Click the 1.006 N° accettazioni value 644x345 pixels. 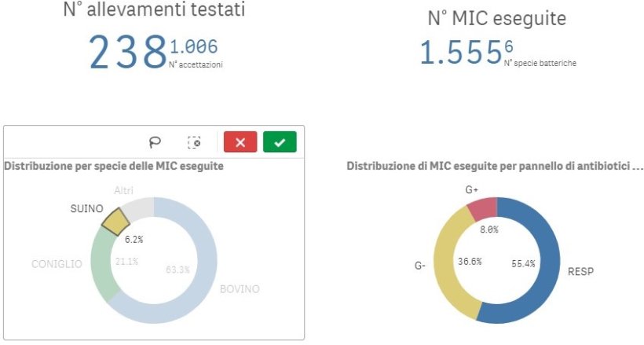click(x=192, y=47)
